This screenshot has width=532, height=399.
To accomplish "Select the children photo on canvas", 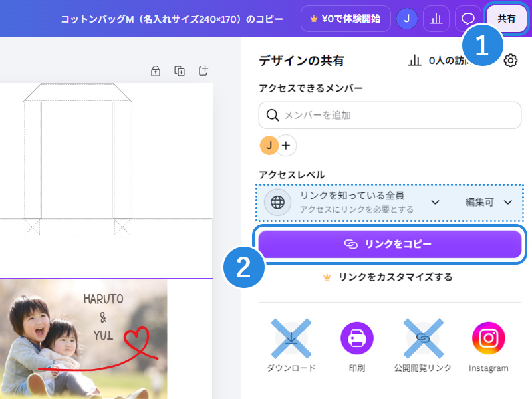I will [x=84, y=339].
